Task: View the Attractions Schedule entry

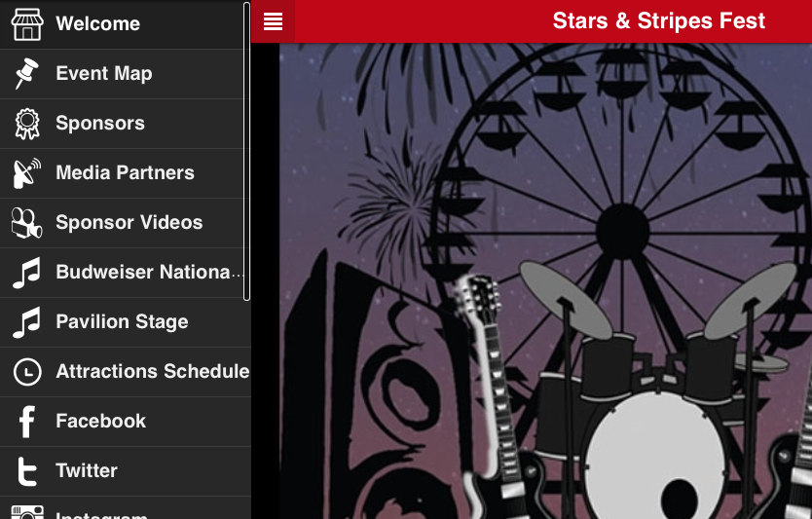Action: tap(126, 372)
